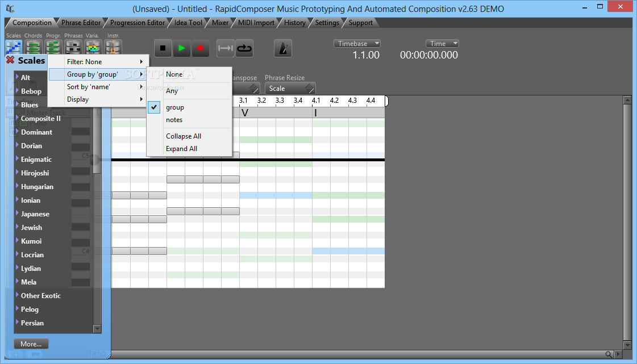Expand the Hungarian scale group

[17, 186]
